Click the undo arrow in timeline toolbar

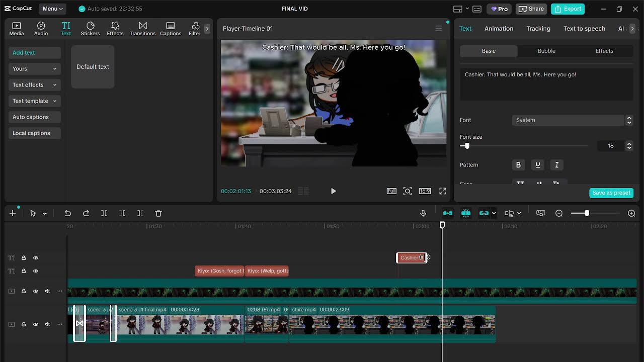pos(68,213)
